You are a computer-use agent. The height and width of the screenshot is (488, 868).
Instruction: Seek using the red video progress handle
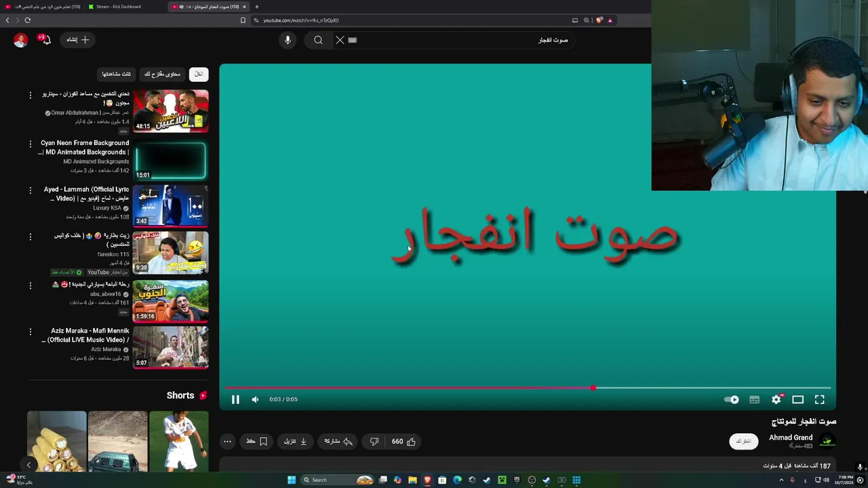(593, 388)
